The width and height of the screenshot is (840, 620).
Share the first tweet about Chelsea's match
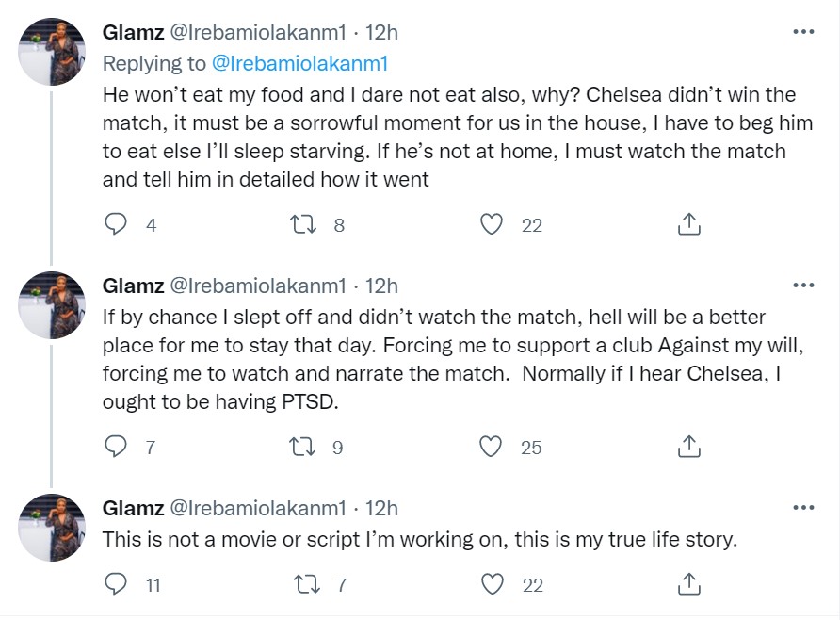688,224
